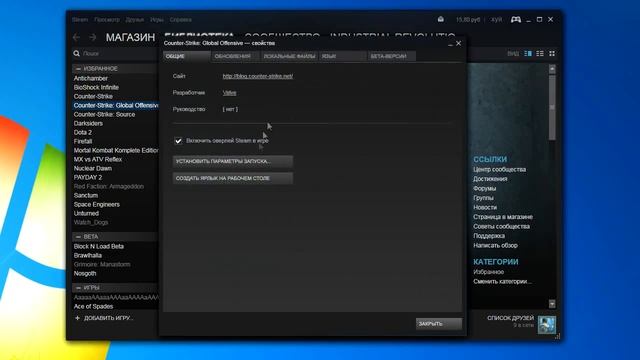Switch the library to list view icon
Screen dimensions: 640x360
tap(540, 53)
